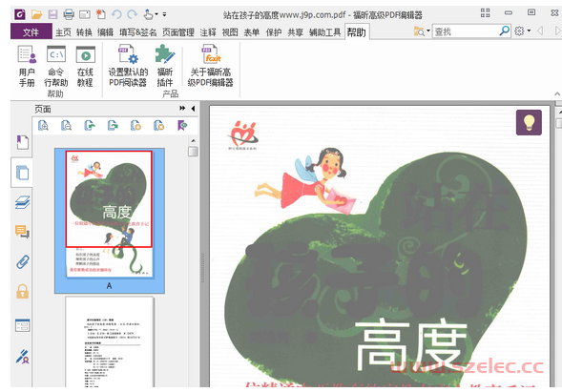Click the magnifier search icon
Screen dimensions: 562x392
tap(505, 31)
